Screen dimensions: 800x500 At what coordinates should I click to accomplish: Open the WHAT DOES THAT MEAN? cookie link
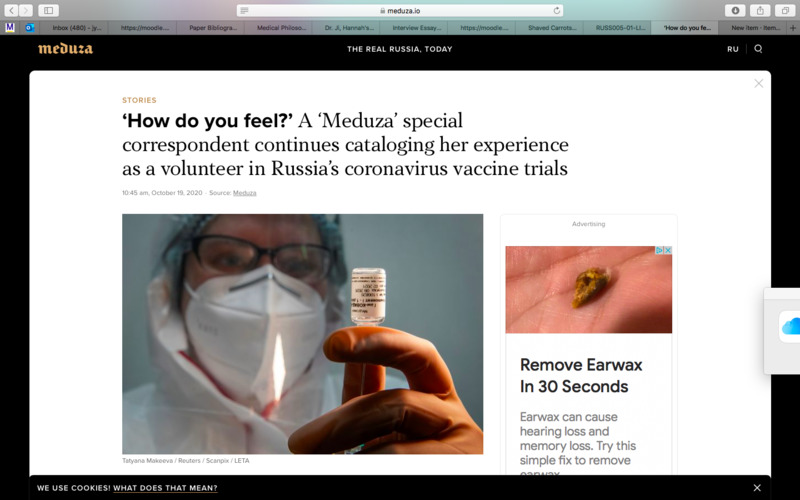(x=165, y=488)
